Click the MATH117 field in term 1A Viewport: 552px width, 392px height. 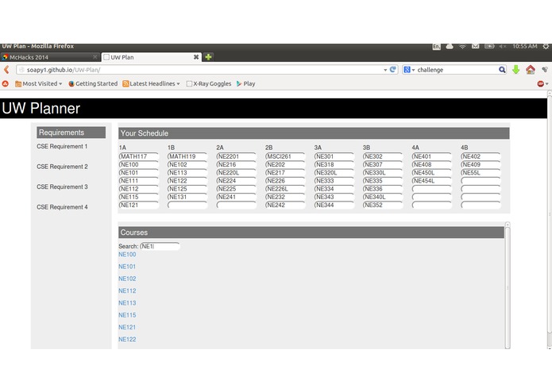point(139,156)
